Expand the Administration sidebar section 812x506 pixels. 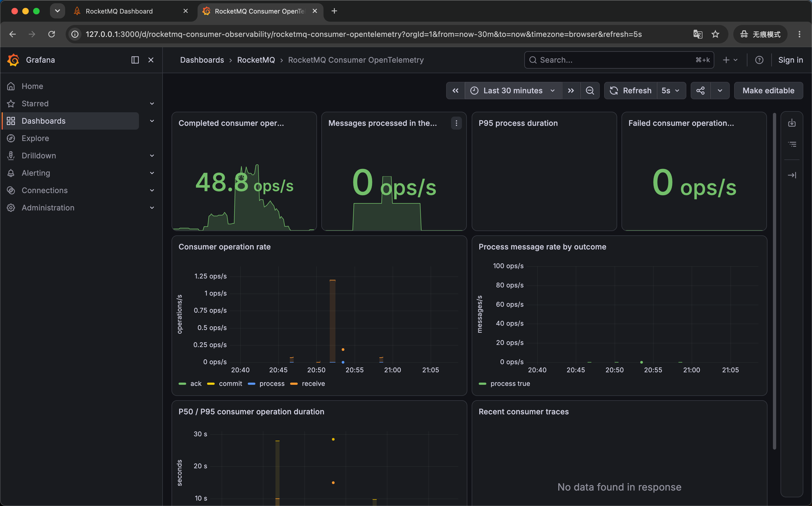point(152,208)
